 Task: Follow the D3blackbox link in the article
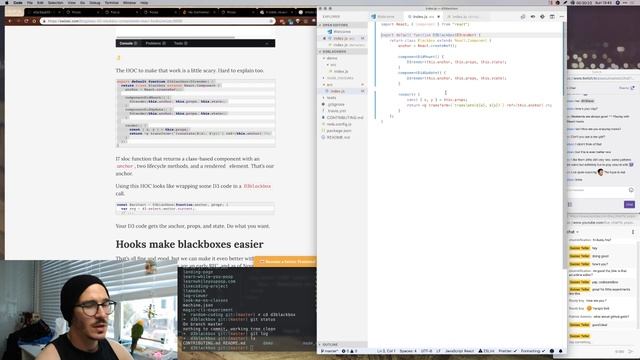[257, 186]
